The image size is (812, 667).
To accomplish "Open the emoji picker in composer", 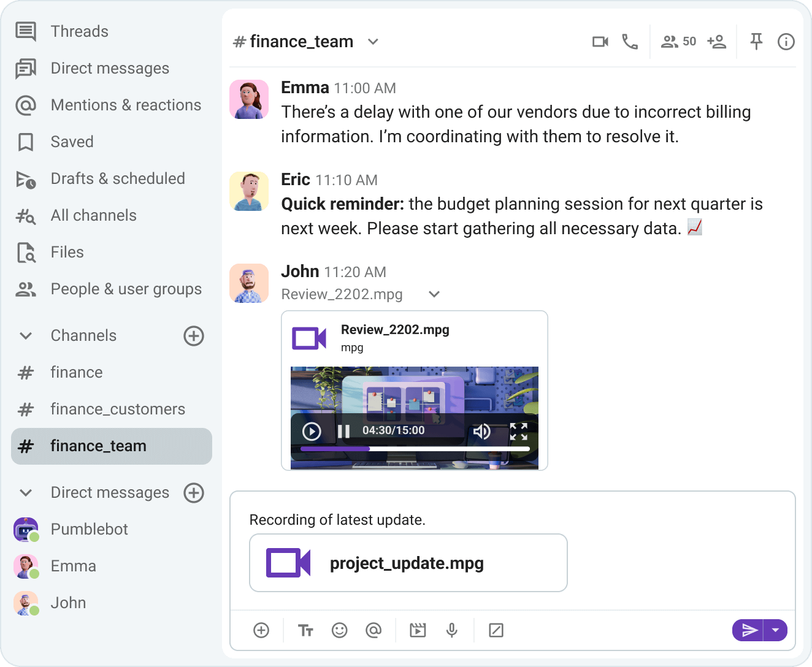I will click(x=340, y=630).
